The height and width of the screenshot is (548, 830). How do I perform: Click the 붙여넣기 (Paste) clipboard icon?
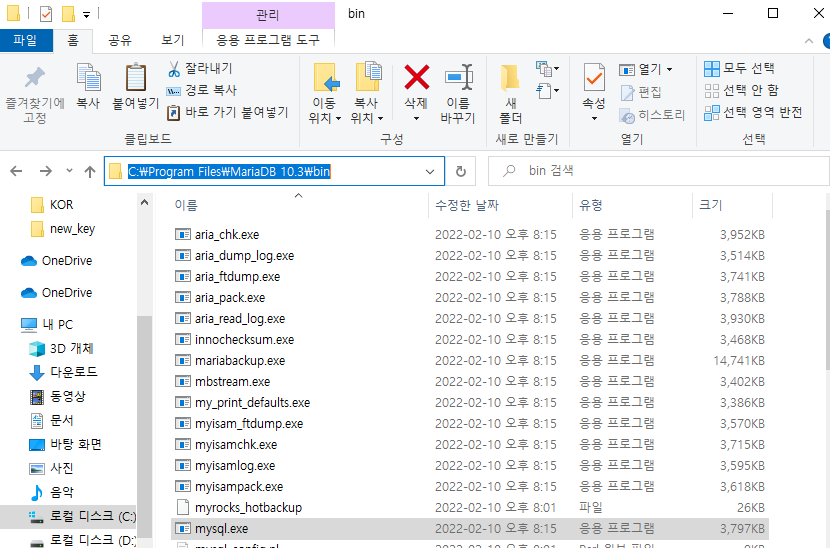click(x=136, y=87)
